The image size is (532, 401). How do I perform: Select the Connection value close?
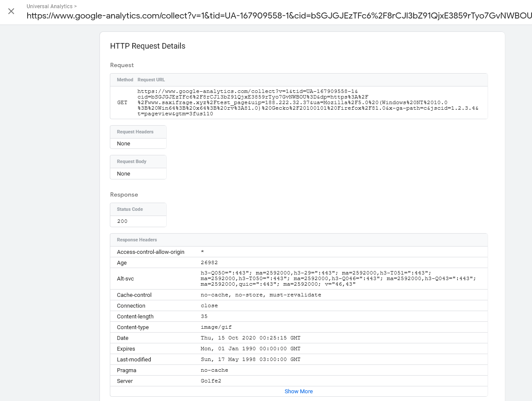coord(209,305)
